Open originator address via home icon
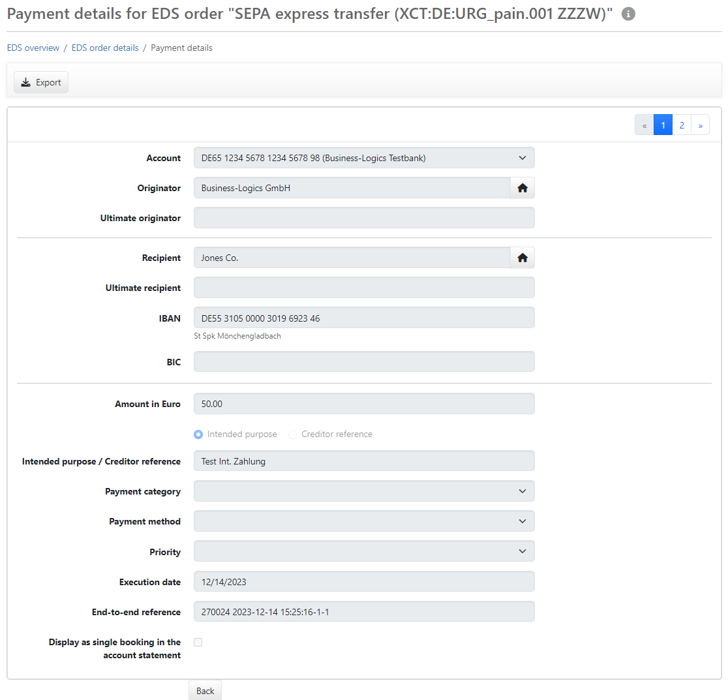The width and height of the screenshot is (728, 700). click(x=523, y=188)
